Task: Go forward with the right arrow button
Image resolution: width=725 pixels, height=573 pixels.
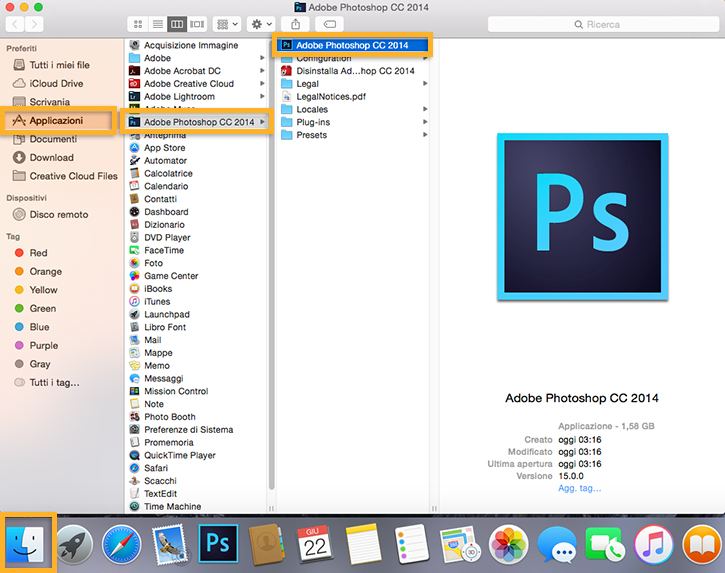Action: click(x=34, y=24)
